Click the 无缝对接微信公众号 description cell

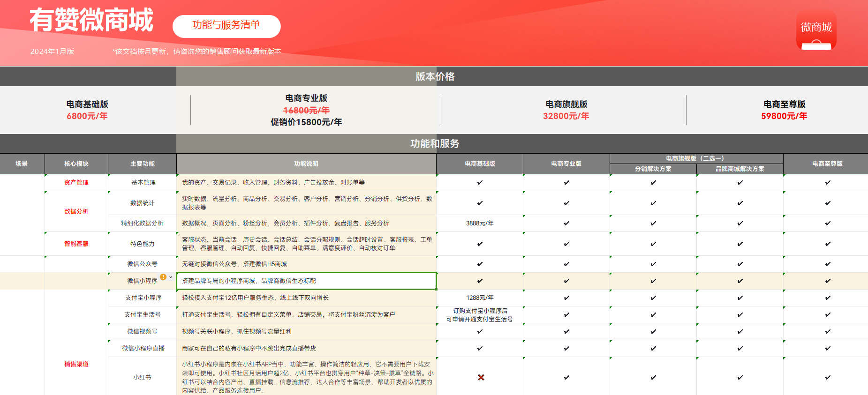click(x=306, y=264)
